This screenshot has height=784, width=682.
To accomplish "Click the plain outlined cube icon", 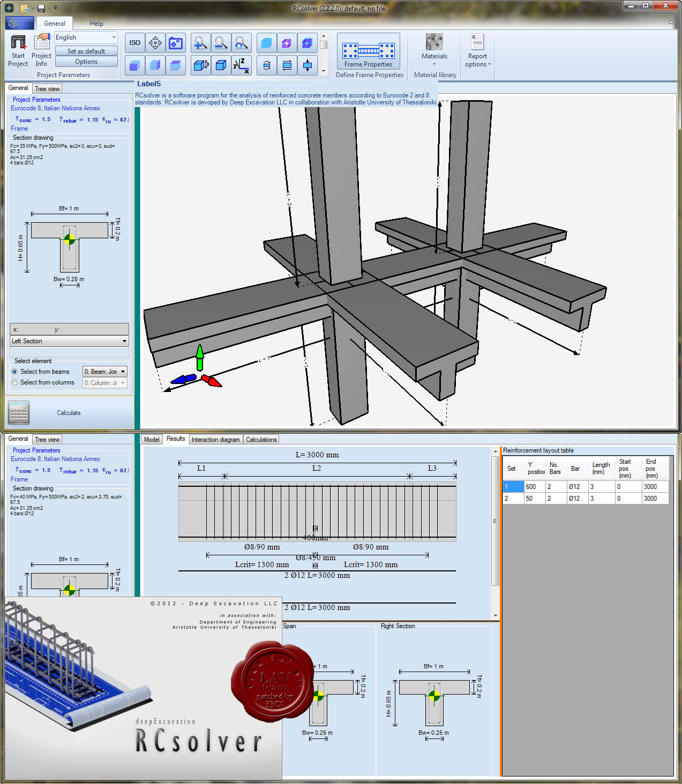I will pyautogui.click(x=221, y=65).
